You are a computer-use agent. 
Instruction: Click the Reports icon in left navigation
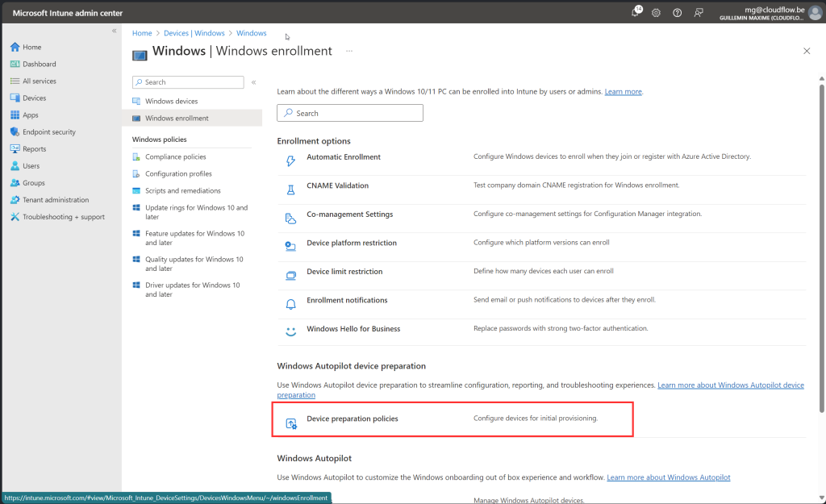(15, 148)
